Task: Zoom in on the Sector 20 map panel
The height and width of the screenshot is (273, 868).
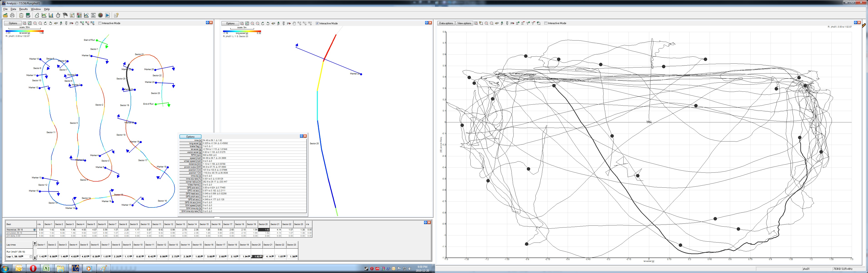Action: point(252,23)
